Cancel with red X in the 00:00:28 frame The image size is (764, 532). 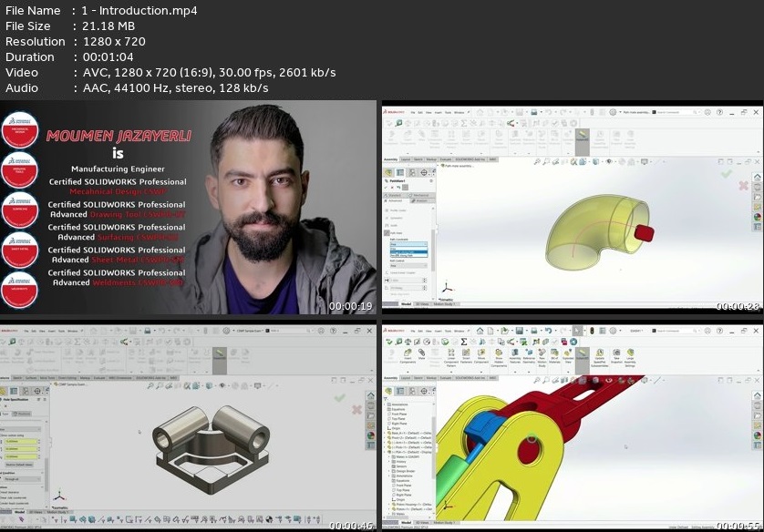[x=744, y=186]
